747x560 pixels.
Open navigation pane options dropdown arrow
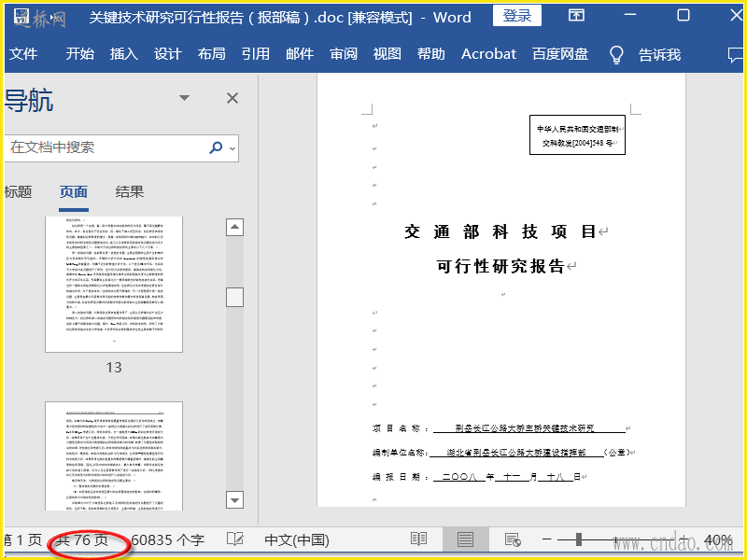coord(184,98)
